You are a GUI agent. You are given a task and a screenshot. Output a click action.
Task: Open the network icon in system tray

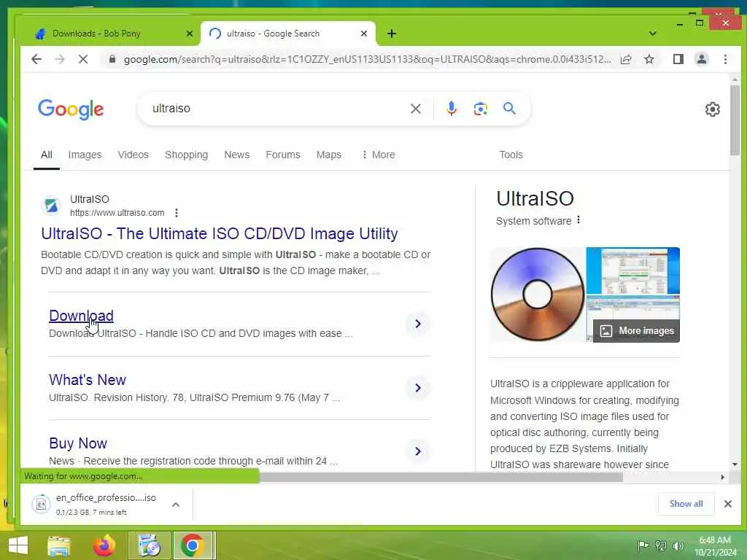pyautogui.click(x=660, y=545)
